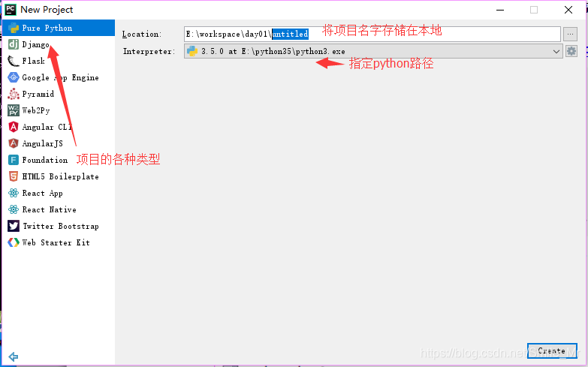588x367 pixels.
Task: Click the Angular CLI shield icon
Action: [14, 127]
